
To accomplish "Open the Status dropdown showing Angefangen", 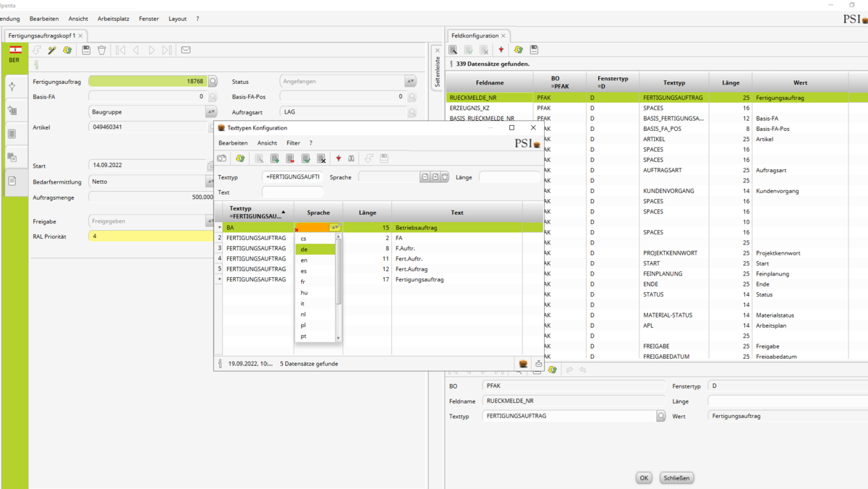I will pos(410,82).
